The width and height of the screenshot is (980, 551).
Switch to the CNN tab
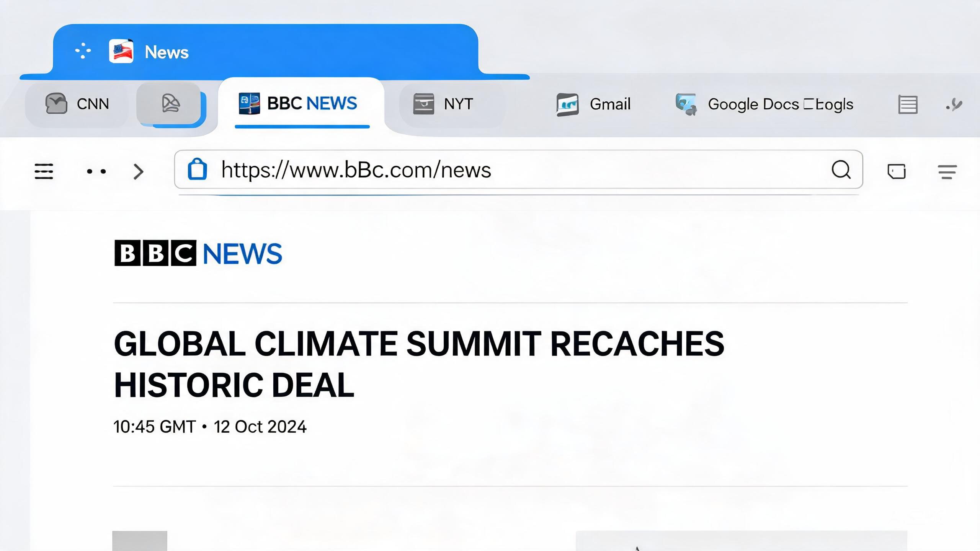(77, 104)
